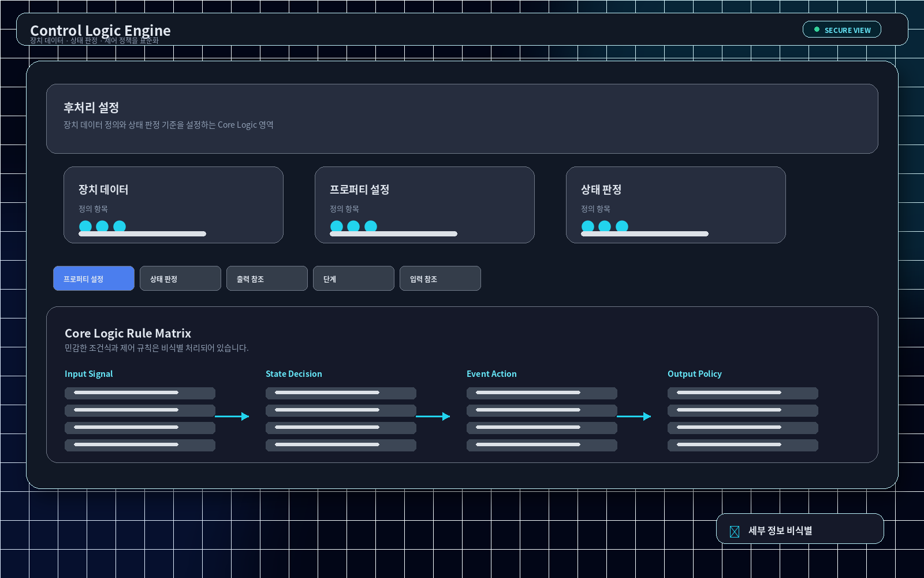Click the 세부 정보 비식별 notice button
The image size is (924, 578).
[x=800, y=529]
